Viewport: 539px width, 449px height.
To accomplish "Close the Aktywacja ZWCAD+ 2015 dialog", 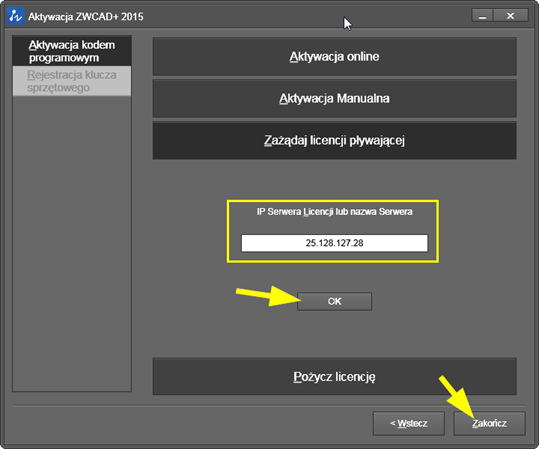I will [x=511, y=16].
